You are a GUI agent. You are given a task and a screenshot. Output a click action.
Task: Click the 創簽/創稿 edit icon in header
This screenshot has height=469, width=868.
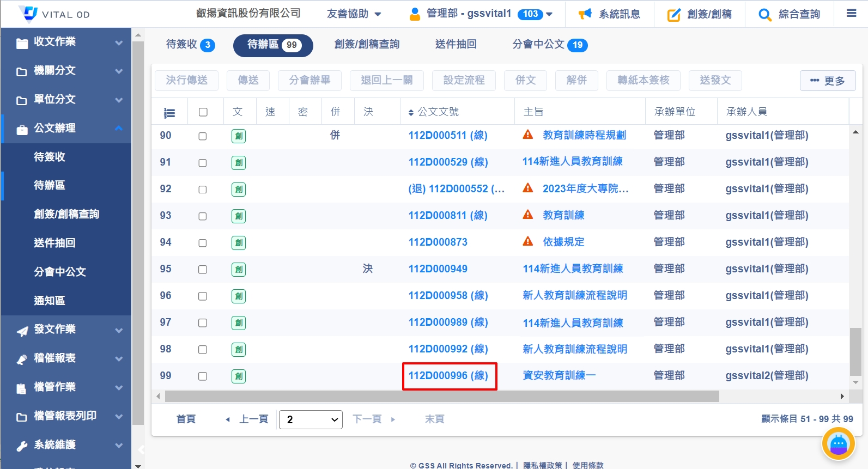pyautogui.click(x=674, y=15)
